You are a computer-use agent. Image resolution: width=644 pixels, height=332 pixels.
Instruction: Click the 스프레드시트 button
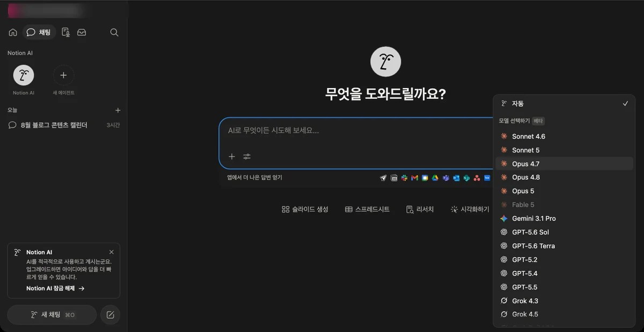click(x=367, y=210)
